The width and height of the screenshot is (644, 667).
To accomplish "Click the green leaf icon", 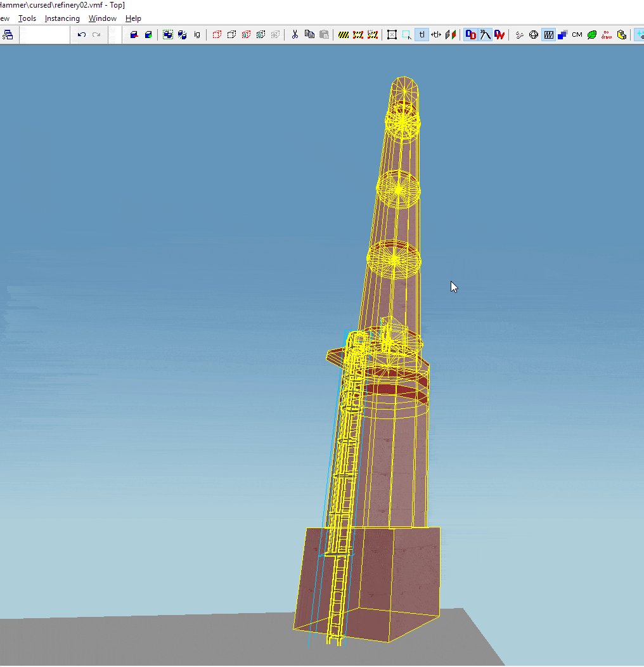I will tap(592, 34).
